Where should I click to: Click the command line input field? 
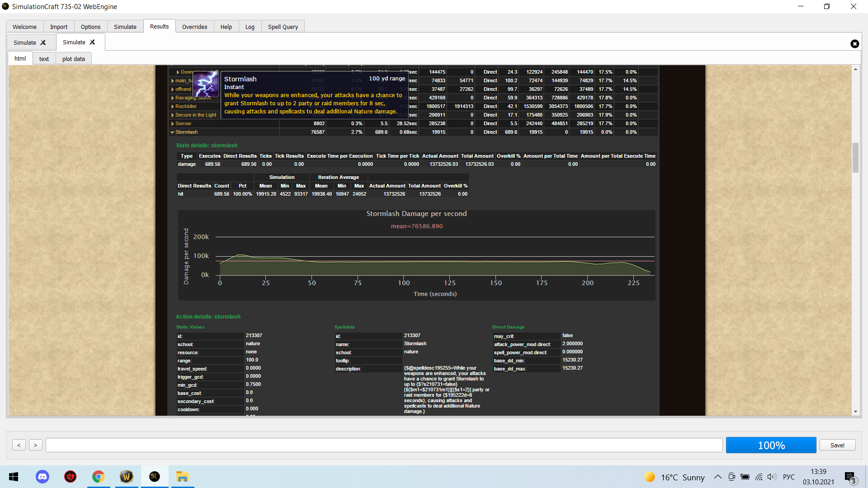click(383, 445)
